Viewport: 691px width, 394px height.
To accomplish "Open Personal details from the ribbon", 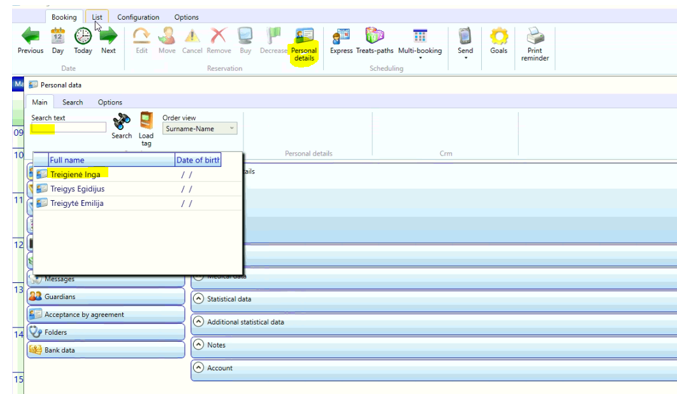I will 304,45.
